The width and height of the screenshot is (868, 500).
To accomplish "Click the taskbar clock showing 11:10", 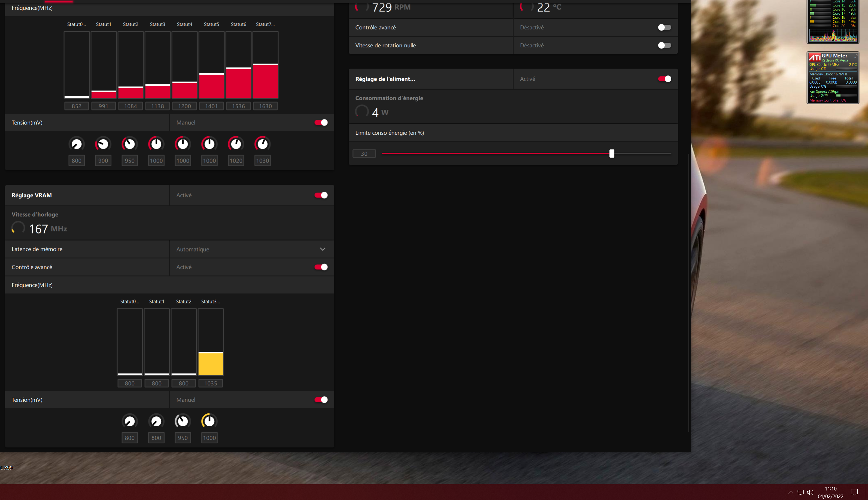I will pyautogui.click(x=830, y=492).
